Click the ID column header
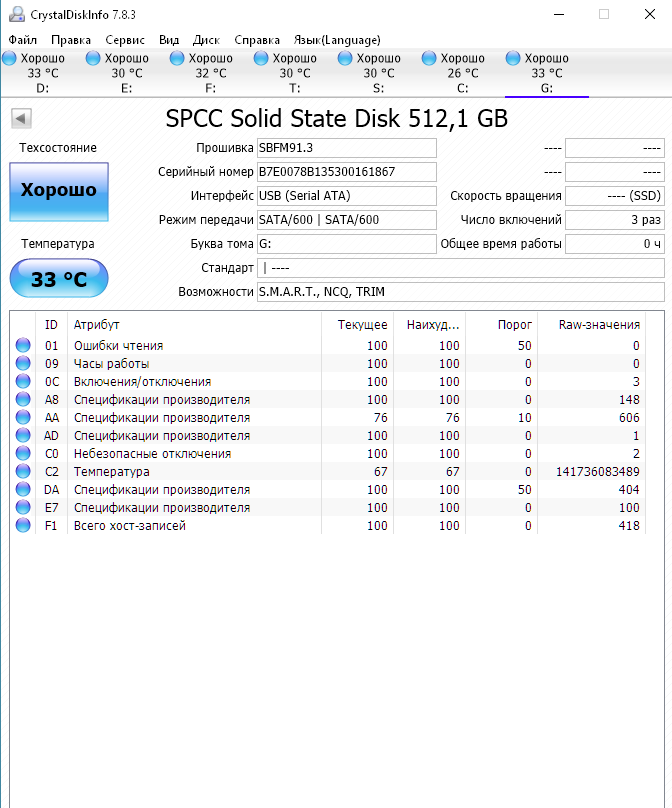The width and height of the screenshot is (672, 808). click(51, 325)
